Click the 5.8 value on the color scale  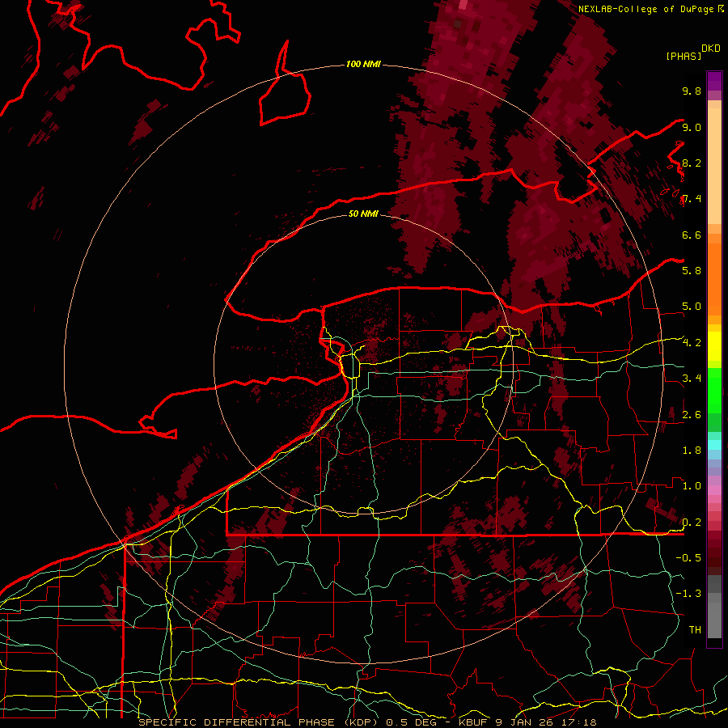click(692, 271)
